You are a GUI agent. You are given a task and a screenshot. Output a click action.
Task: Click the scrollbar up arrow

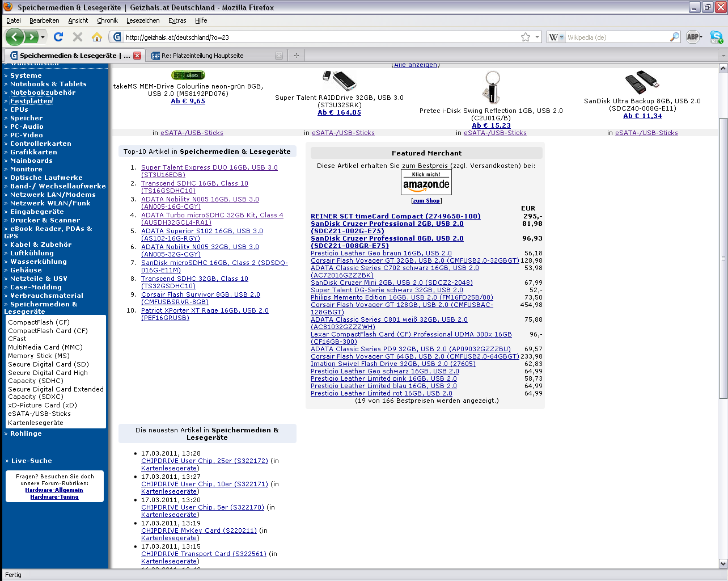723,68
